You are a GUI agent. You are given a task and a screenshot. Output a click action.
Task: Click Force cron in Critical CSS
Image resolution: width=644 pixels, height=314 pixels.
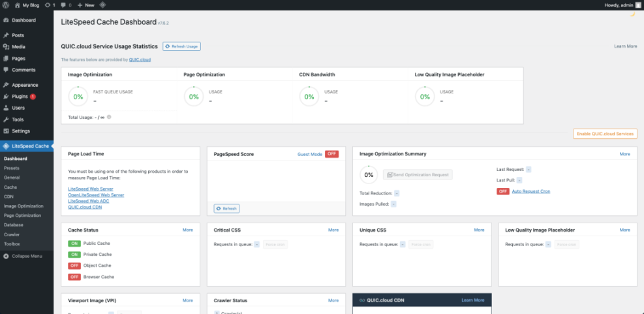click(x=275, y=245)
